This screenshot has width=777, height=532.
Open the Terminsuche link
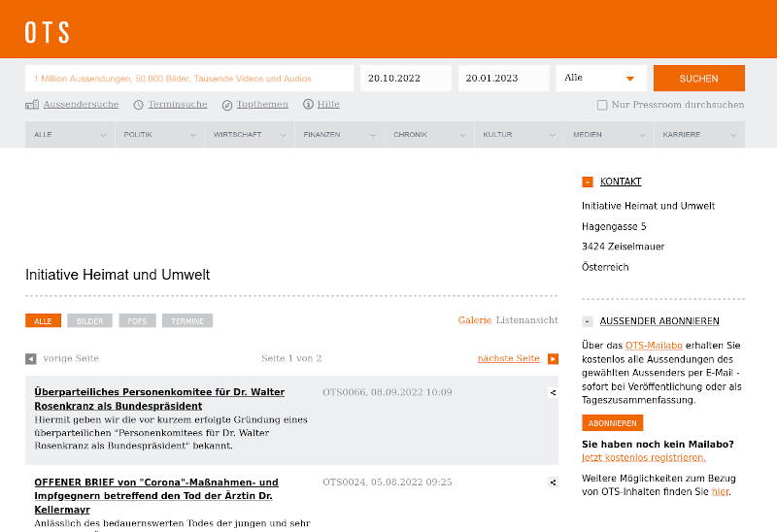click(x=178, y=105)
